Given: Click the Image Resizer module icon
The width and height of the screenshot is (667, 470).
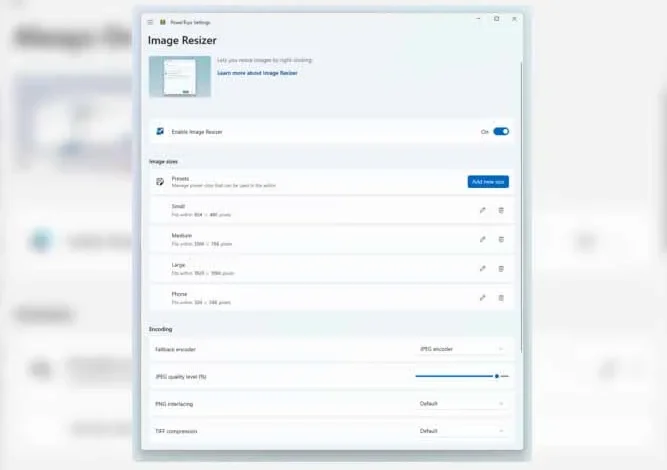Looking at the screenshot, I should click(160, 131).
